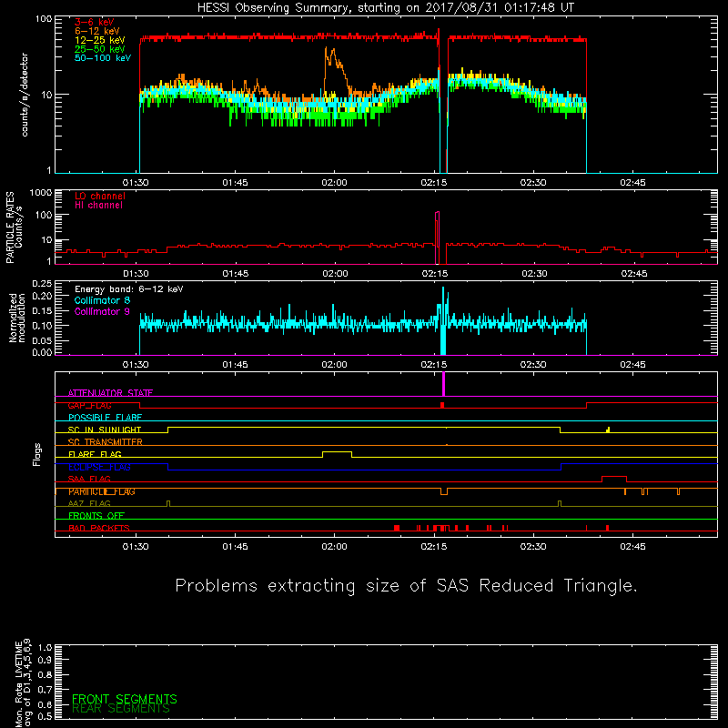
Task: Click the FRONTS_OFF flag label
Action: pyautogui.click(x=96, y=516)
